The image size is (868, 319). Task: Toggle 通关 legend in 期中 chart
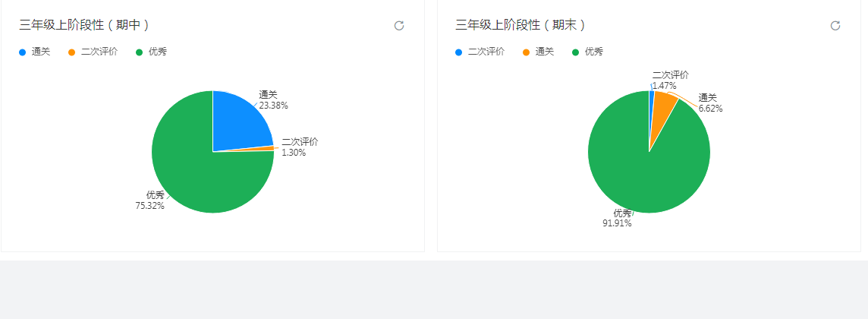click(x=35, y=52)
